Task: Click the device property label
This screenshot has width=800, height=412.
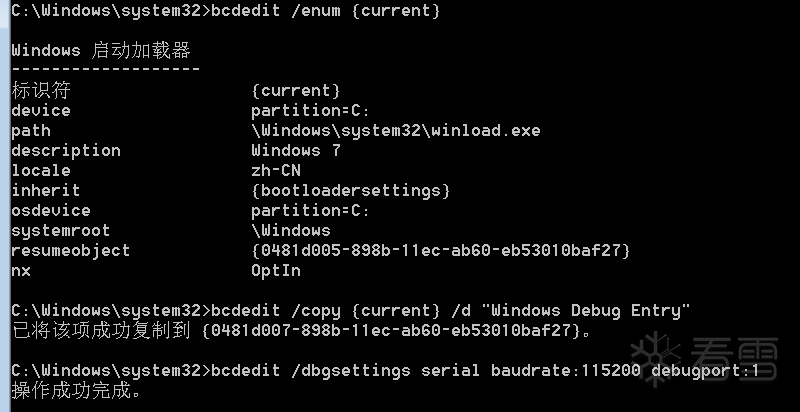Action: tap(40, 110)
